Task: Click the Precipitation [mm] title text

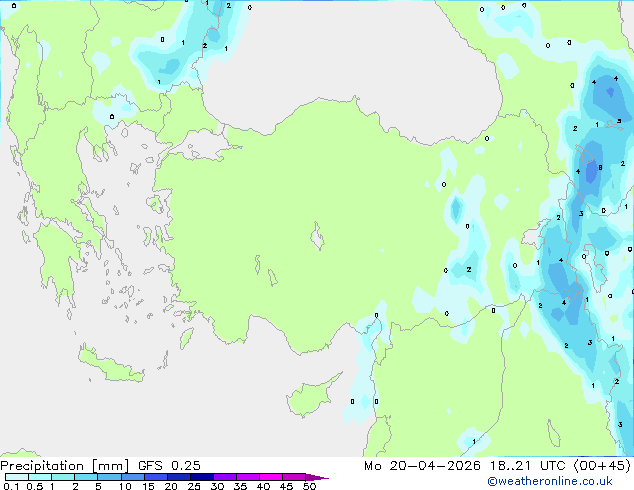Action: [64, 466]
